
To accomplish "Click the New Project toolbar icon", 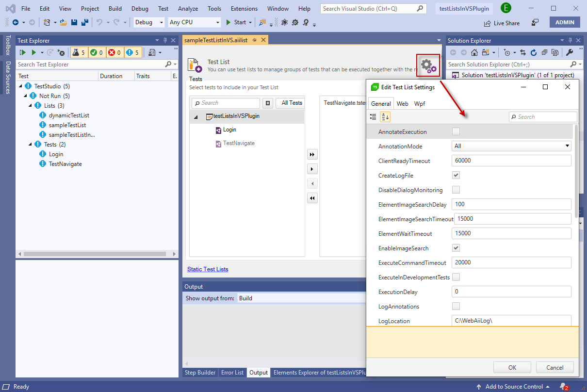I will (x=47, y=22).
